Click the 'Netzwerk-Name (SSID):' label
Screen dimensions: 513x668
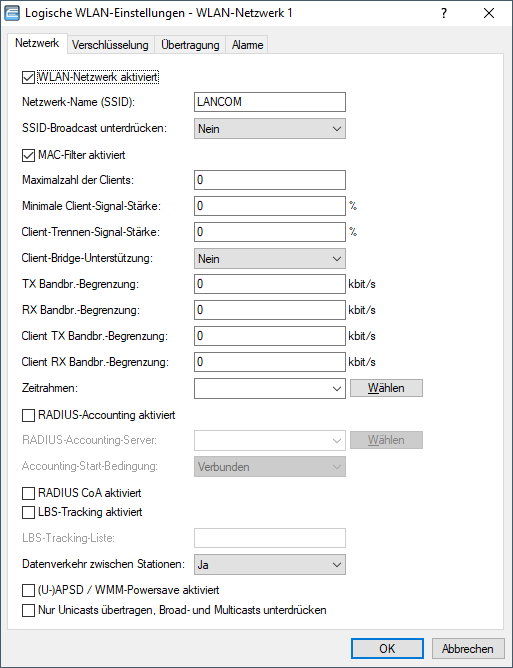[78, 102]
